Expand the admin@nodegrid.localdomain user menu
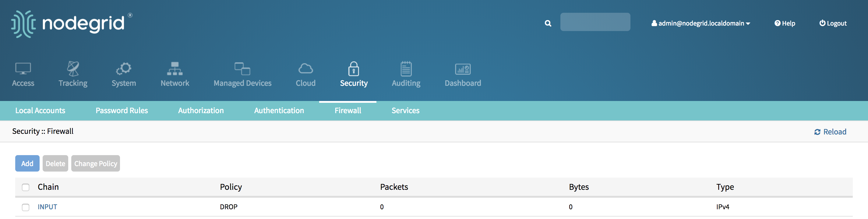Image resolution: width=868 pixels, height=219 pixels. (x=700, y=23)
